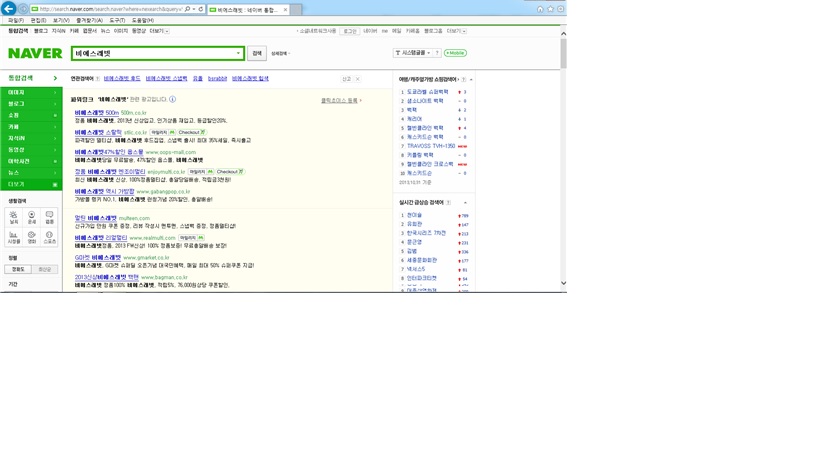The height and width of the screenshot is (460, 819).
Task: Open the 파일(F) menu
Action: click(16, 20)
